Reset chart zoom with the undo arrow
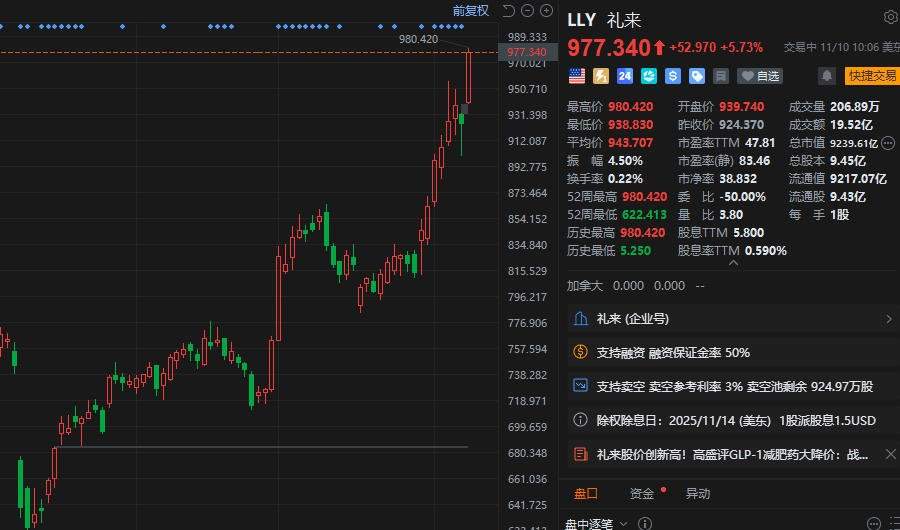This screenshot has height=530, width=900. [x=509, y=11]
